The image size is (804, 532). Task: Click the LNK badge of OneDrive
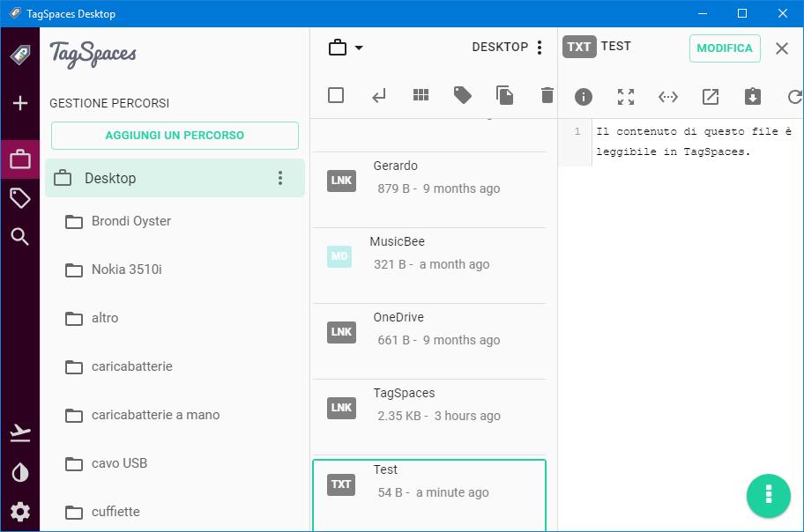[341, 332]
